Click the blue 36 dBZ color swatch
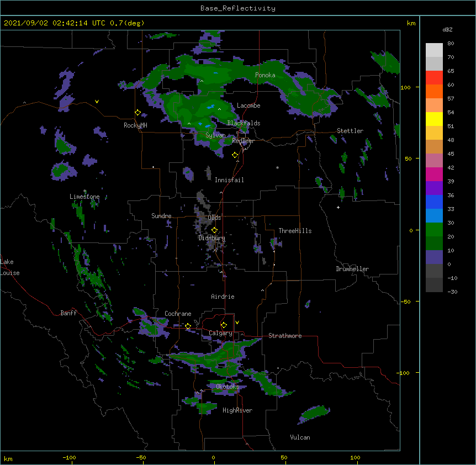Screen dimensions: 476x465 click(x=434, y=202)
